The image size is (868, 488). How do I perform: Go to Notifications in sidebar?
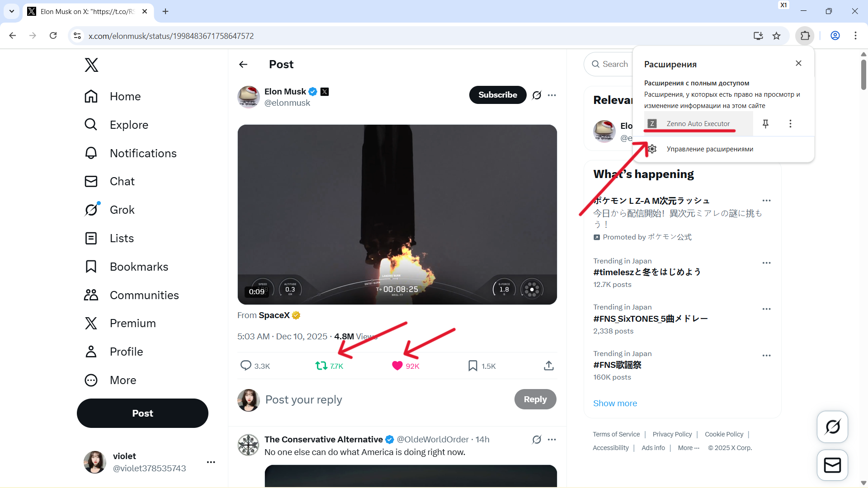pyautogui.click(x=143, y=153)
